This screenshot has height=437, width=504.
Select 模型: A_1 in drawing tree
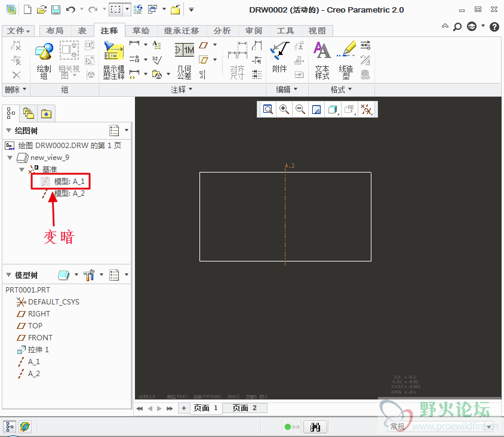63,181
